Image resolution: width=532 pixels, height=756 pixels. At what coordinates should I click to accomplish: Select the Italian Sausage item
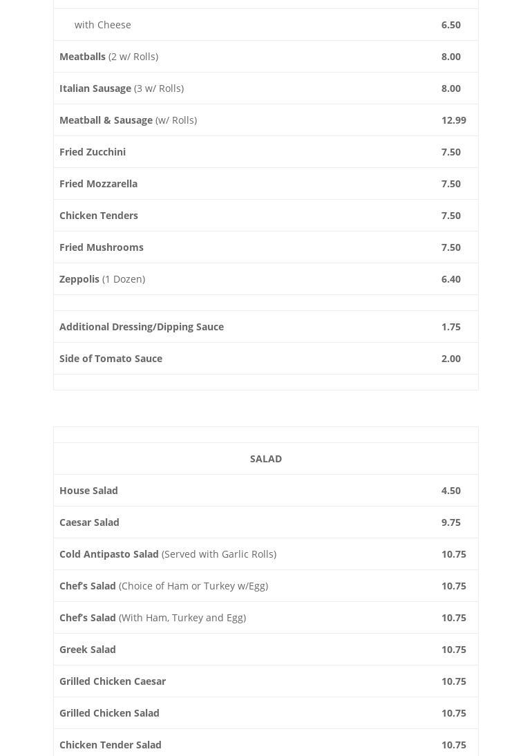click(95, 88)
